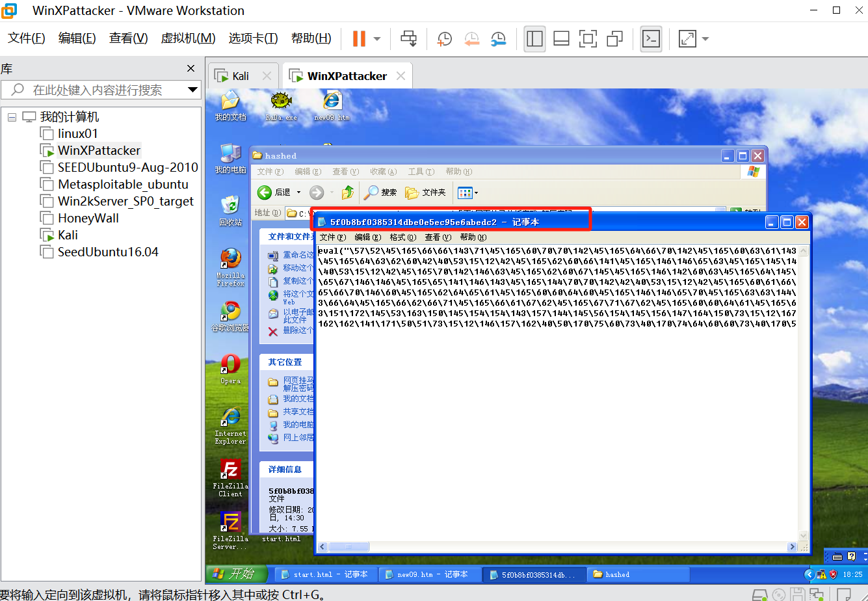Select SEEDUbuntu9-Aug-2010 in the library

[x=128, y=167]
